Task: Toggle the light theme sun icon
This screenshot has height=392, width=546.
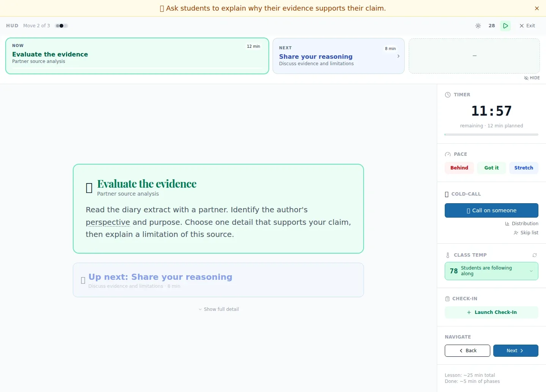Action: [478, 26]
